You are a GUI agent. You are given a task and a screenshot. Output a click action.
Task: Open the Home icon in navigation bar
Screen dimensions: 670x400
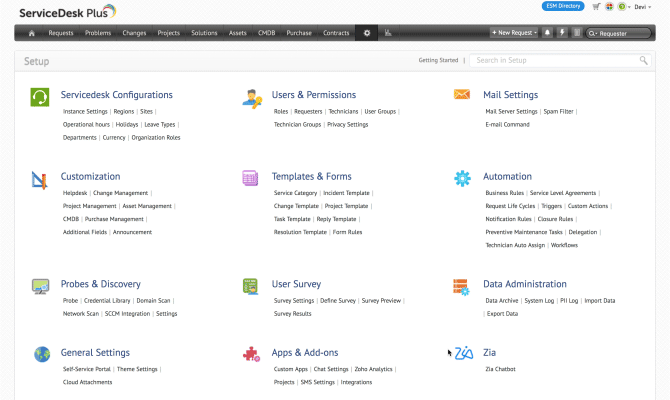tap(31, 33)
